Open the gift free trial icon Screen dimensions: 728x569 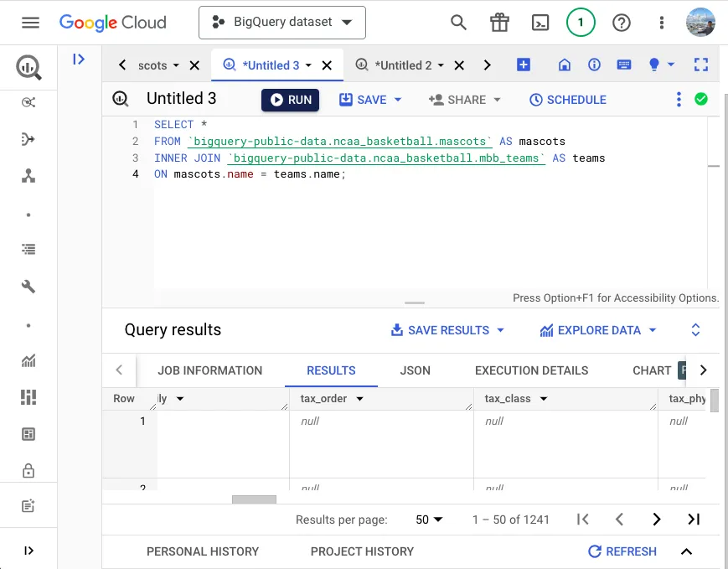click(x=500, y=23)
